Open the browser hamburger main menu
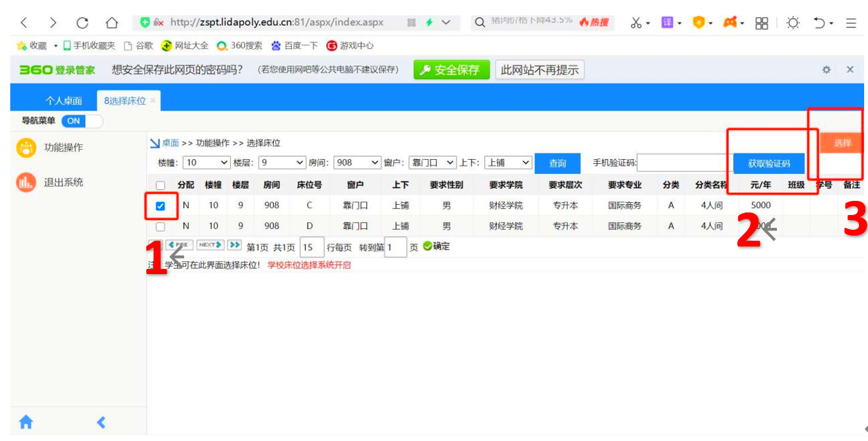The width and height of the screenshot is (868, 441). coord(851,23)
